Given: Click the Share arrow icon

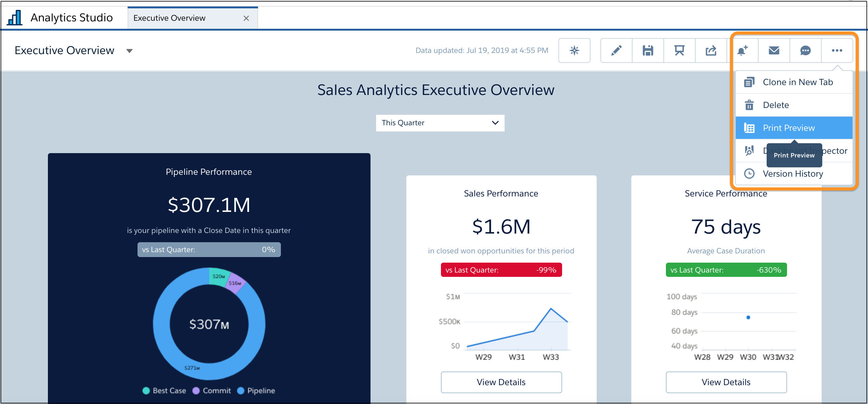Looking at the screenshot, I should (x=711, y=51).
